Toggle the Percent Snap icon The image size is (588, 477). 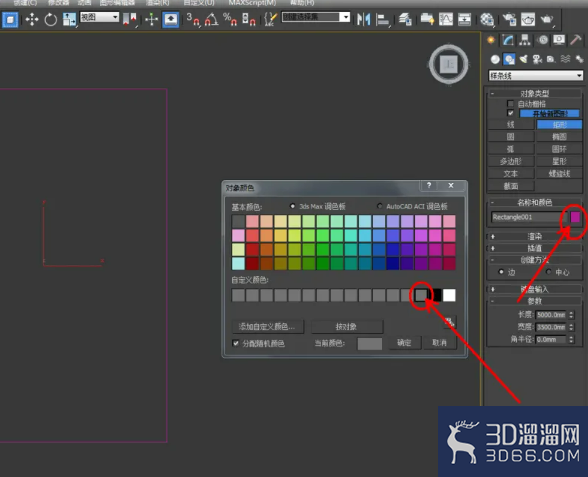(x=230, y=19)
